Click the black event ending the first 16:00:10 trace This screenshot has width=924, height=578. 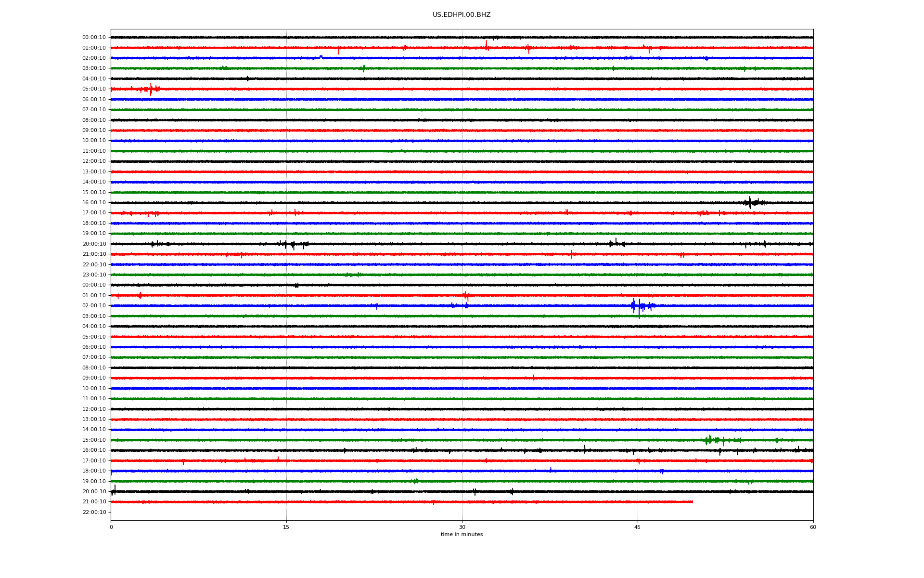click(x=751, y=202)
